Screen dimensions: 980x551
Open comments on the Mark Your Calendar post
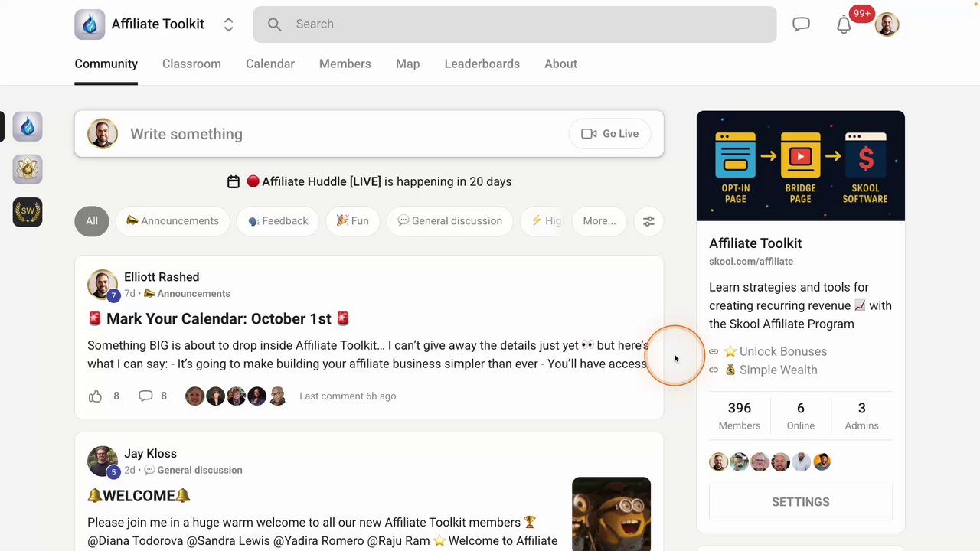pos(145,396)
